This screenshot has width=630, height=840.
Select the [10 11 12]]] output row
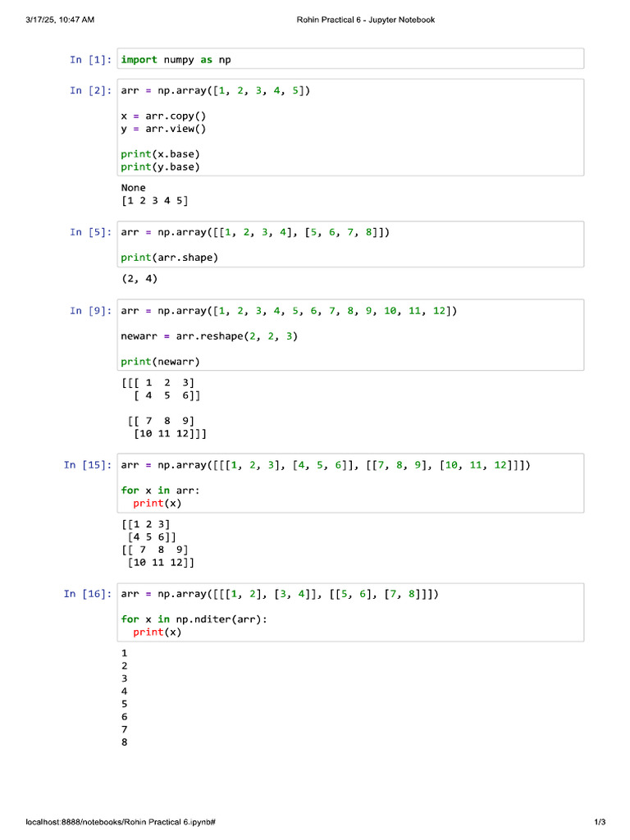pos(170,434)
